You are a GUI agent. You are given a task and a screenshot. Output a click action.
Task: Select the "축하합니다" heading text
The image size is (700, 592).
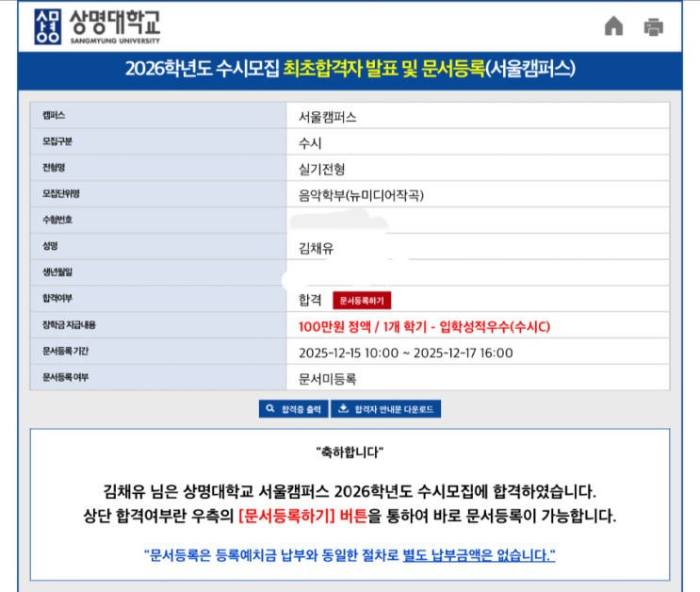[x=350, y=452]
